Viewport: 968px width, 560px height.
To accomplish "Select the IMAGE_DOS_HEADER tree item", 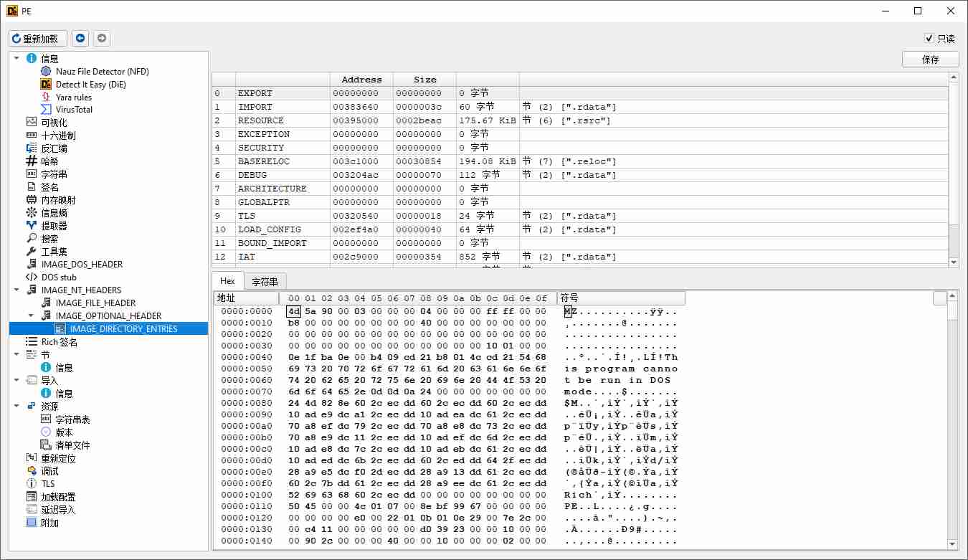I will (x=82, y=265).
